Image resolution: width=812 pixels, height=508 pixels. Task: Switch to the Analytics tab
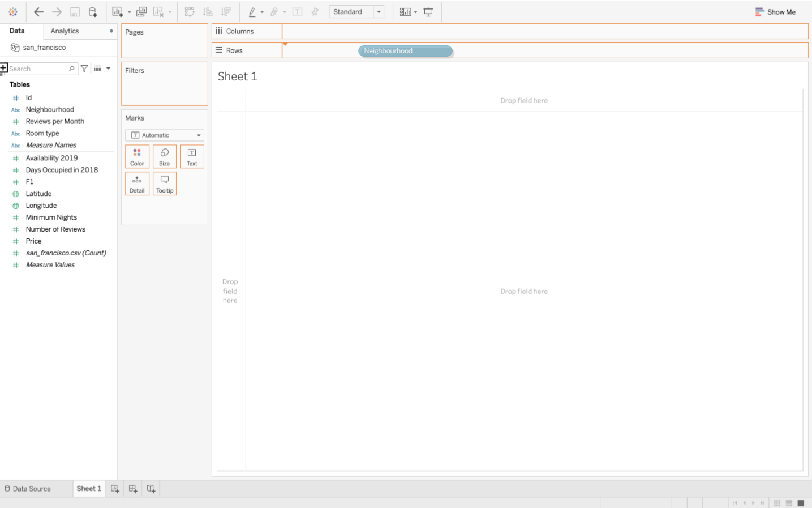tap(65, 31)
